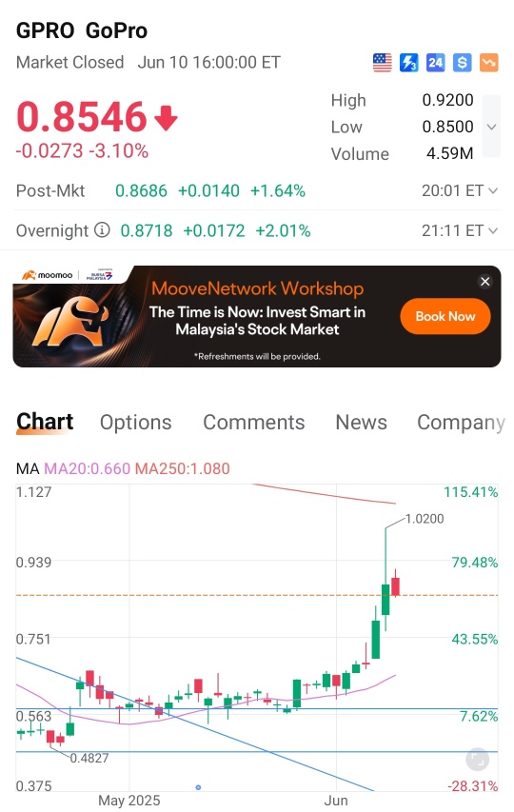Expand the High/Low/Volume details chevron
Screen dimensions: 514x812
point(491,127)
